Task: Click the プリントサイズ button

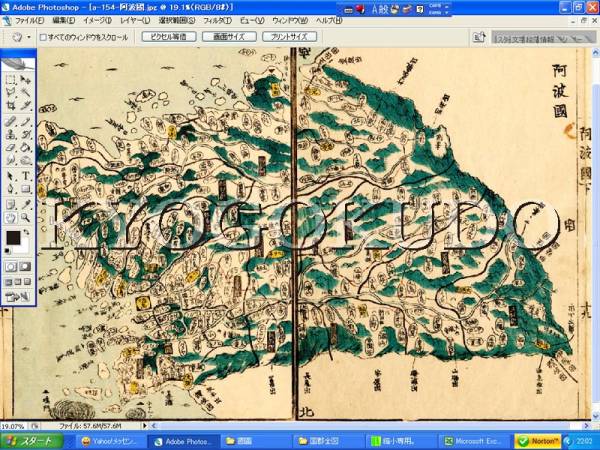Action: pyautogui.click(x=289, y=37)
